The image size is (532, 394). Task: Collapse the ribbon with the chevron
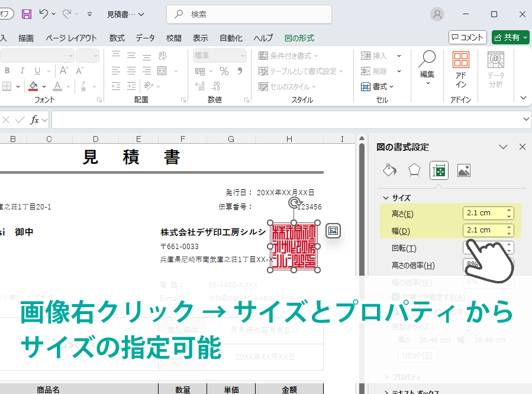[x=524, y=98]
